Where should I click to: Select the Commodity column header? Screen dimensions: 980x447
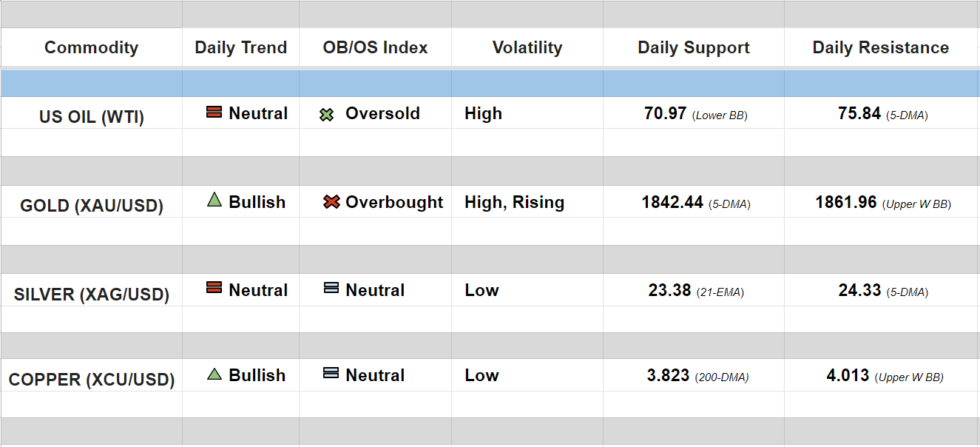click(91, 47)
